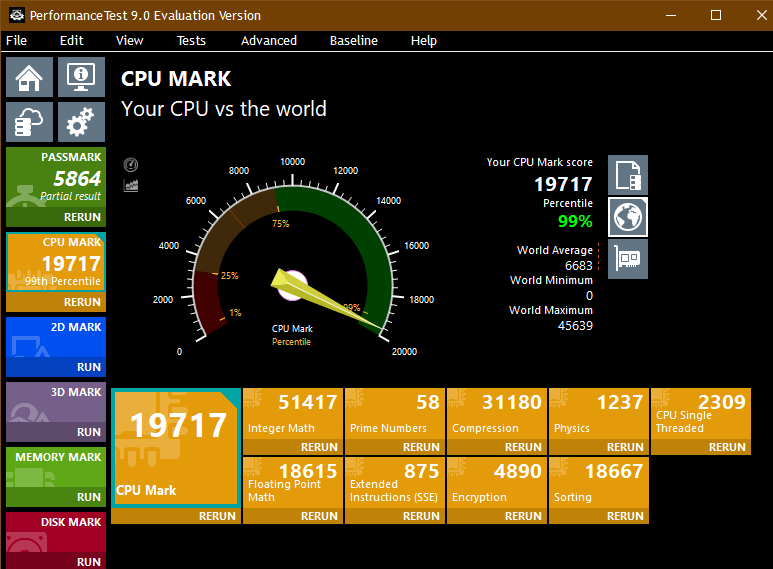
Task: Click the World Maximum 45639 value
Action: pos(575,325)
